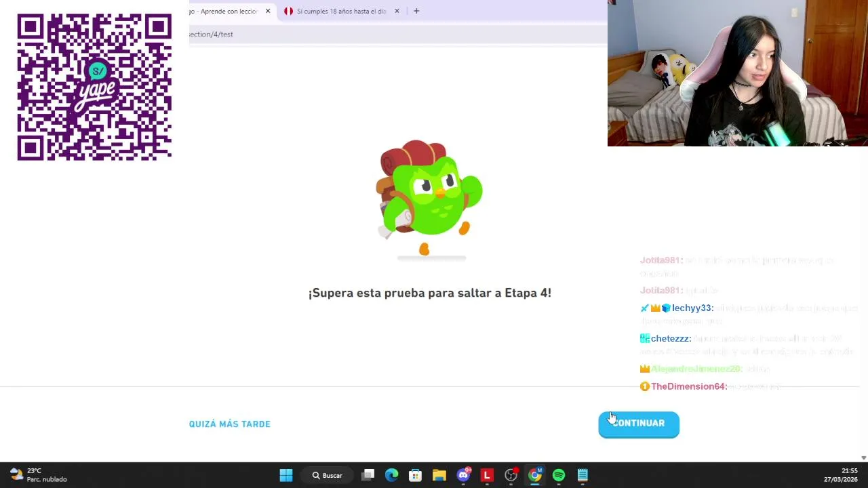Click the address bar showing ection/4/test

pos(397,34)
